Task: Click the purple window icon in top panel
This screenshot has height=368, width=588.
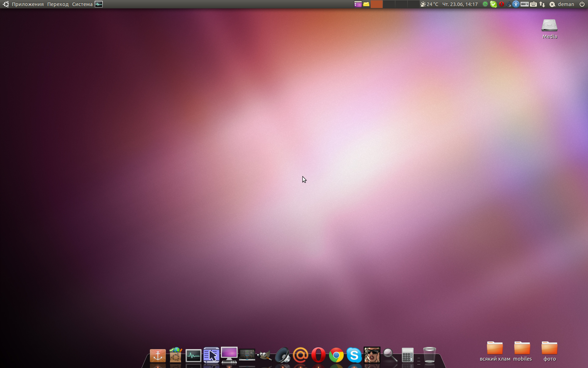Action: (x=358, y=4)
